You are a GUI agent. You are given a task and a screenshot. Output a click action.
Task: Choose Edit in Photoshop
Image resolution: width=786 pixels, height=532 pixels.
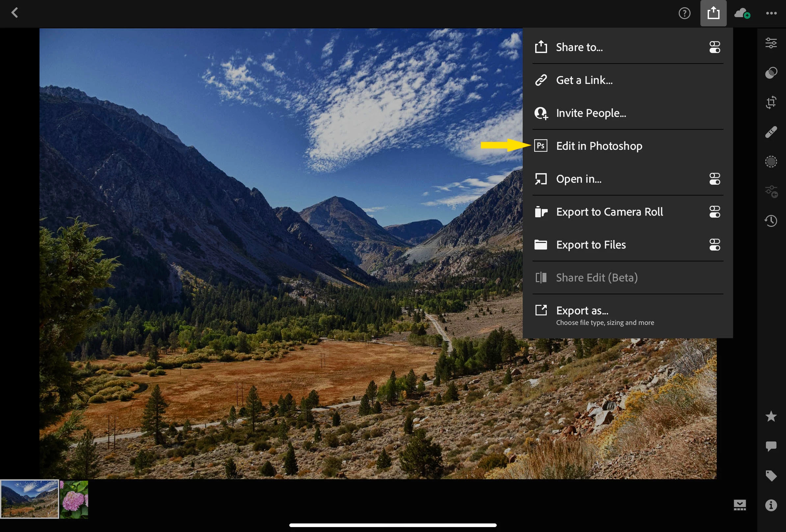click(599, 146)
